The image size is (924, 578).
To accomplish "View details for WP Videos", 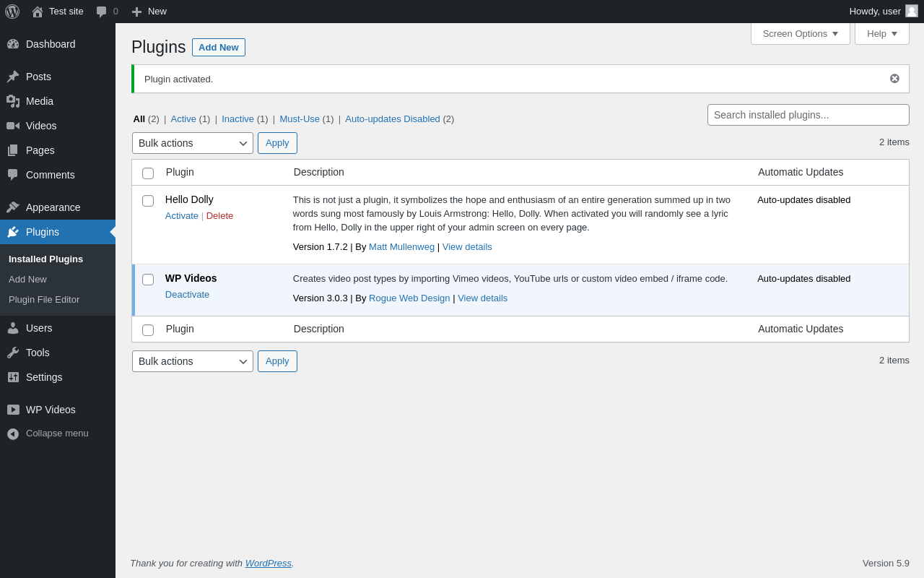I will (482, 298).
